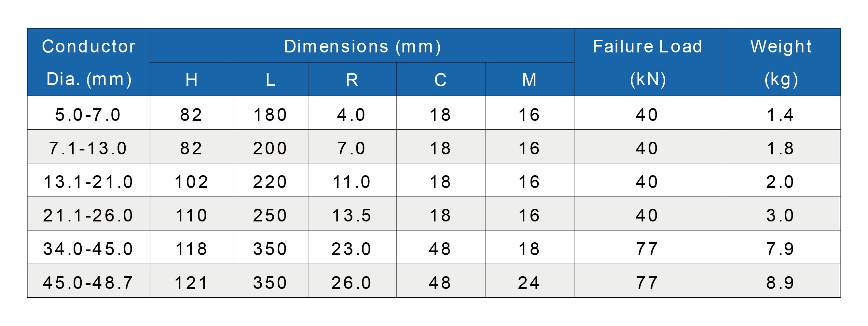This screenshot has width=868, height=326.
Task: Select the 5.0-7.0 conductor diameter cell
Action: 88,115
